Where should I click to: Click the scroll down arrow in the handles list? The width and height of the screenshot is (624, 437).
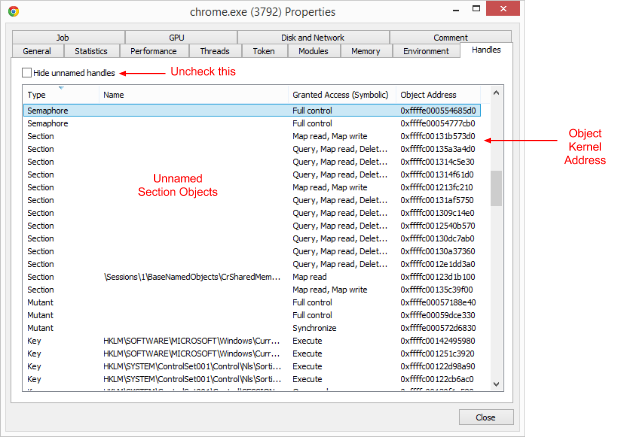[496, 384]
